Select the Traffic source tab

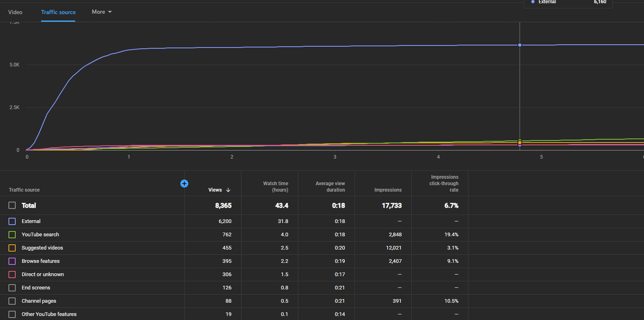click(x=58, y=12)
